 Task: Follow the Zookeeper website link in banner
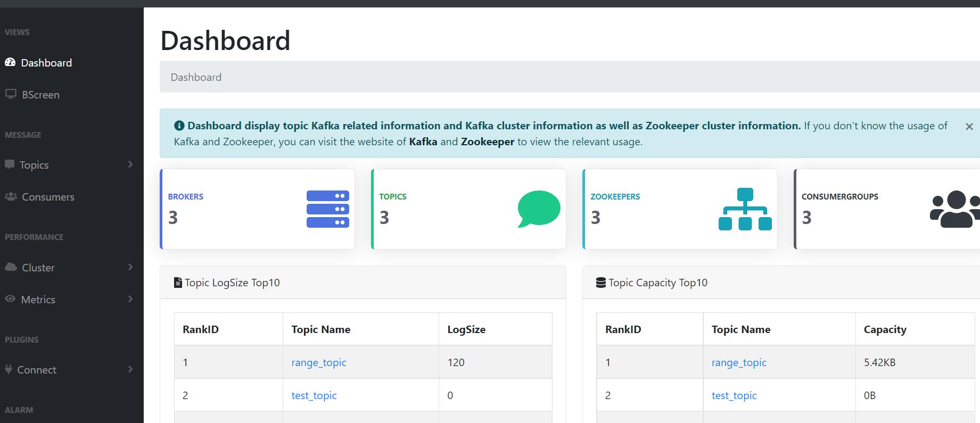tap(487, 142)
